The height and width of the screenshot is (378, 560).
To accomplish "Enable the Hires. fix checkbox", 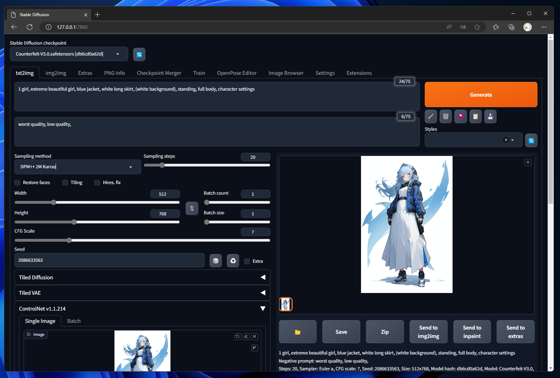I will pyautogui.click(x=97, y=183).
